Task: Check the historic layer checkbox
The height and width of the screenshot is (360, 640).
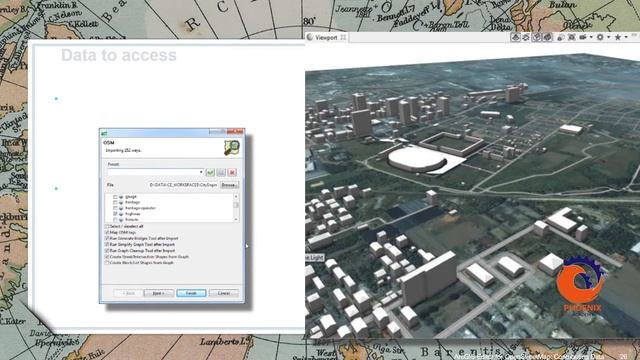Action: 115,220
